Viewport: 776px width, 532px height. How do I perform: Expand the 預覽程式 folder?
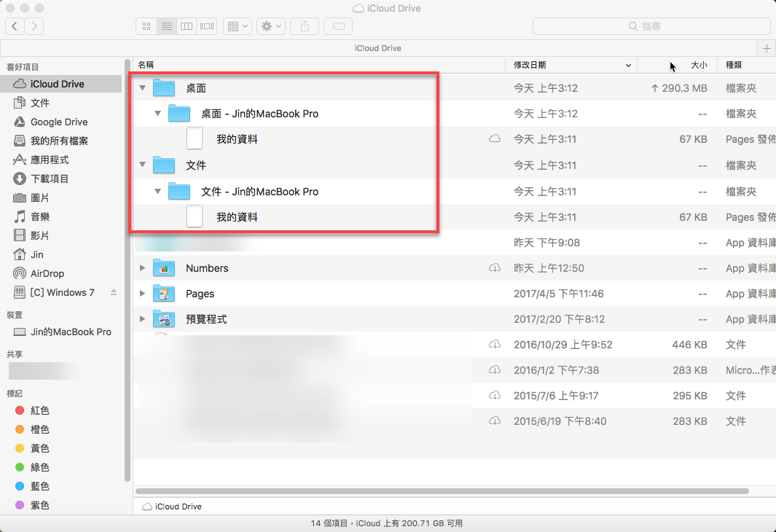click(143, 319)
